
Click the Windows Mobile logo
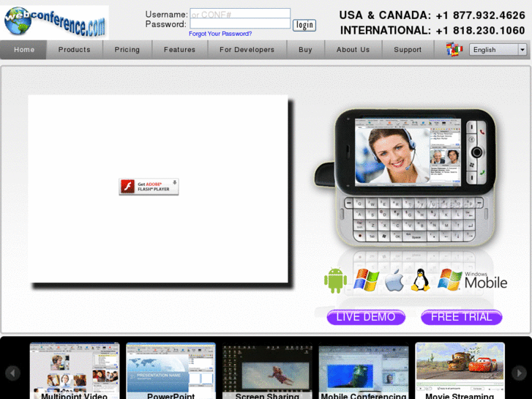tap(472, 280)
